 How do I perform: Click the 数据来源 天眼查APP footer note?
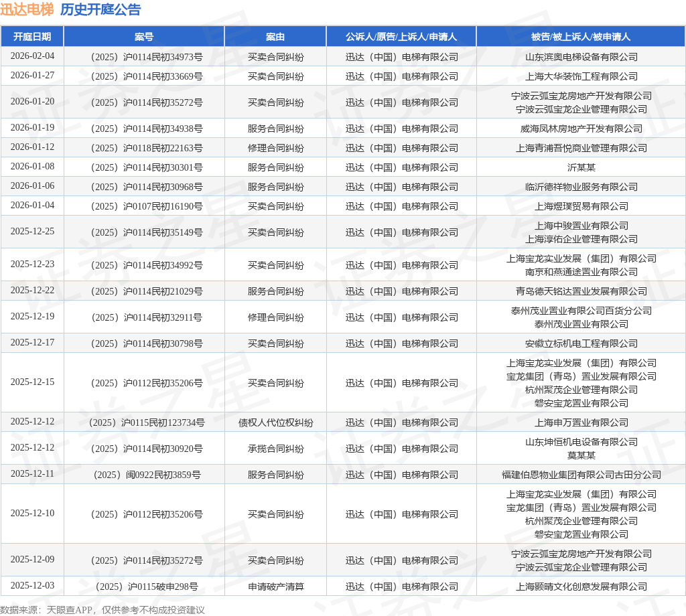(x=102, y=610)
